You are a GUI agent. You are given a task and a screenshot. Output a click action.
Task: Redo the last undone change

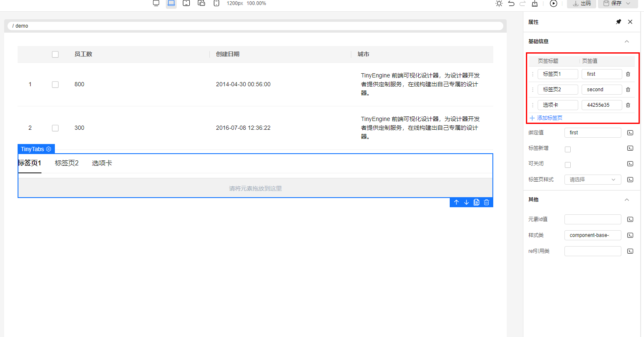pyautogui.click(x=523, y=3)
